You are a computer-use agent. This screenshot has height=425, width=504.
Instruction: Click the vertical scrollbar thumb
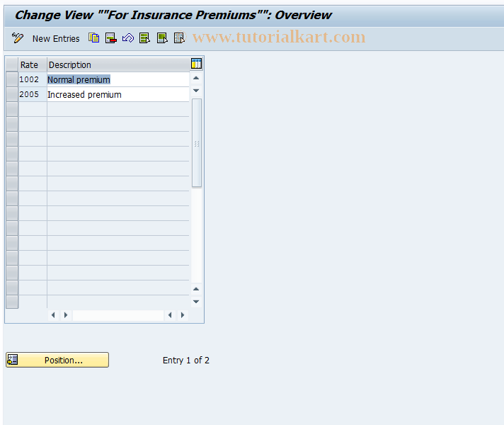pos(197,143)
